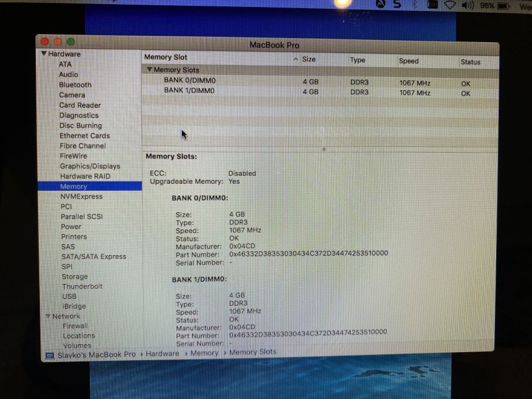Click the ECC Disabled value
Viewport: 532px width, 399px height.
tap(242, 173)
